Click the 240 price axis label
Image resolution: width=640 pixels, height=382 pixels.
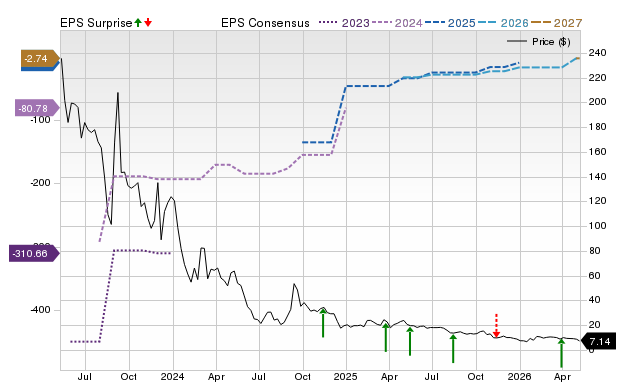598,53
